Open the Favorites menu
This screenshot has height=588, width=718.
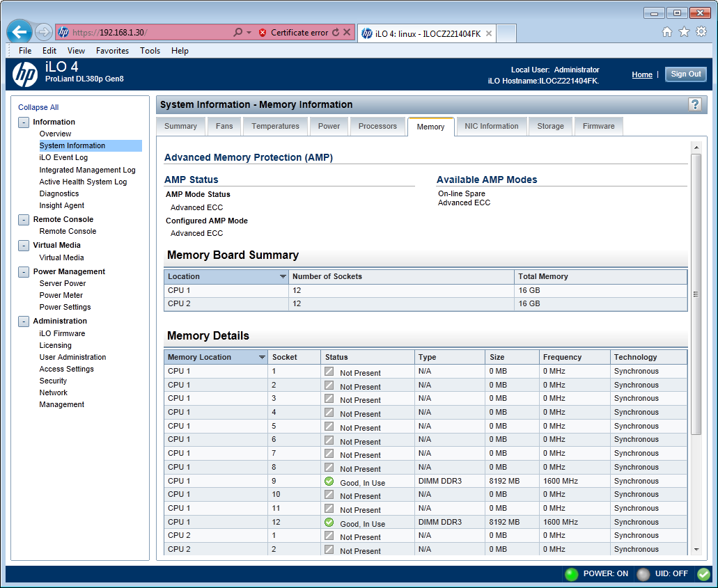click(112, 50)
